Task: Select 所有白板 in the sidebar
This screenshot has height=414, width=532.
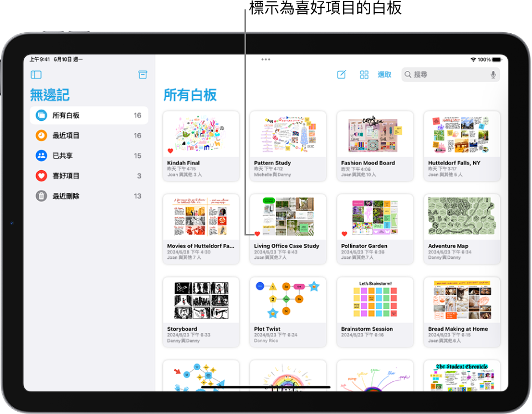Action: (89, 115)
